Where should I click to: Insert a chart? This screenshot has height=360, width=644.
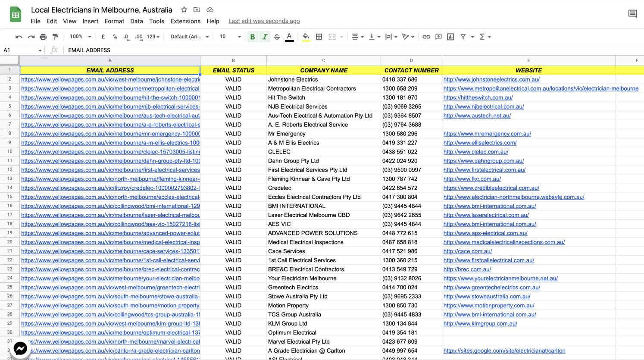pos(450,37)
